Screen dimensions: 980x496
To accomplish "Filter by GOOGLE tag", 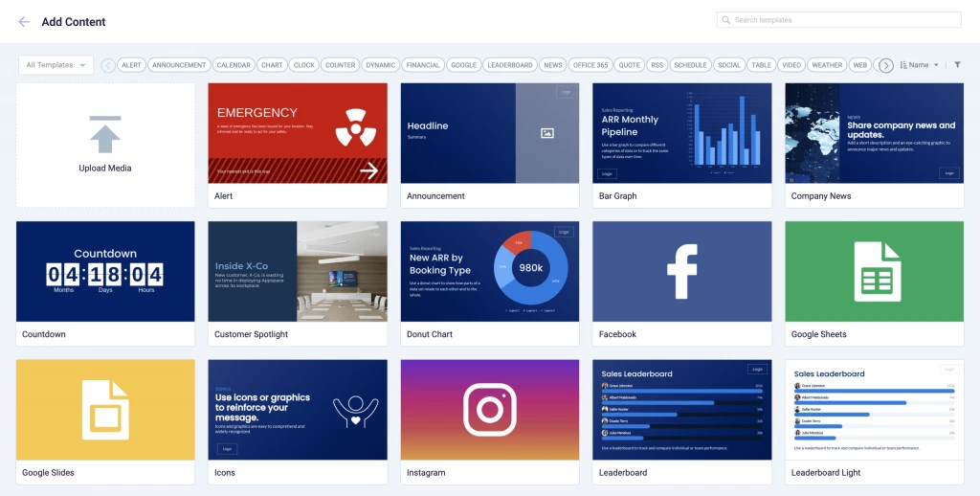I will [x=464, y=65].
